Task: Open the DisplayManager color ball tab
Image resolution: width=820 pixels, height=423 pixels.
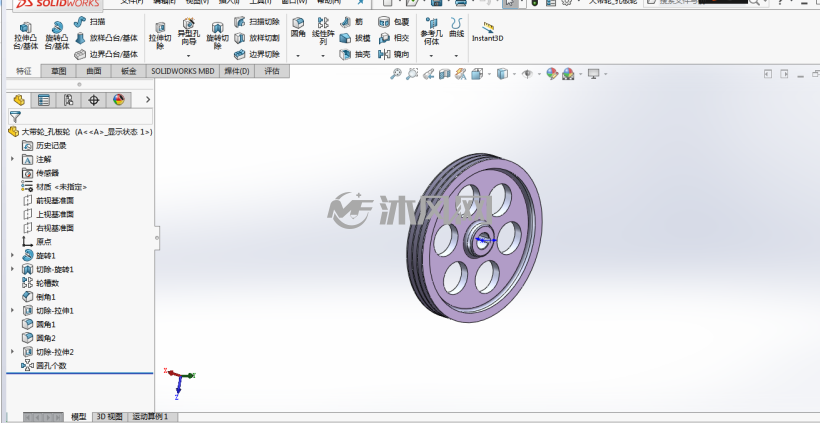Action: pyautogui.click(x=119, y=100)
